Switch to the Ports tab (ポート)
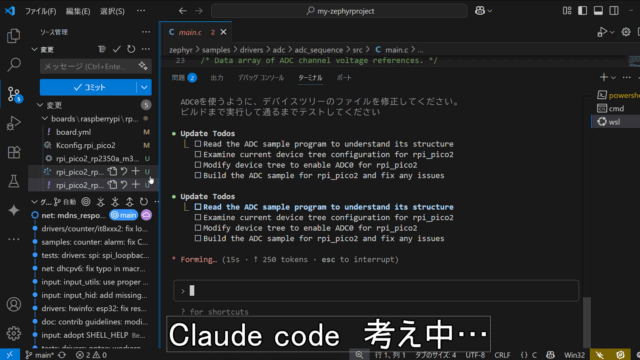The width and height of the screenshot is (640, 360). point(344,78)
